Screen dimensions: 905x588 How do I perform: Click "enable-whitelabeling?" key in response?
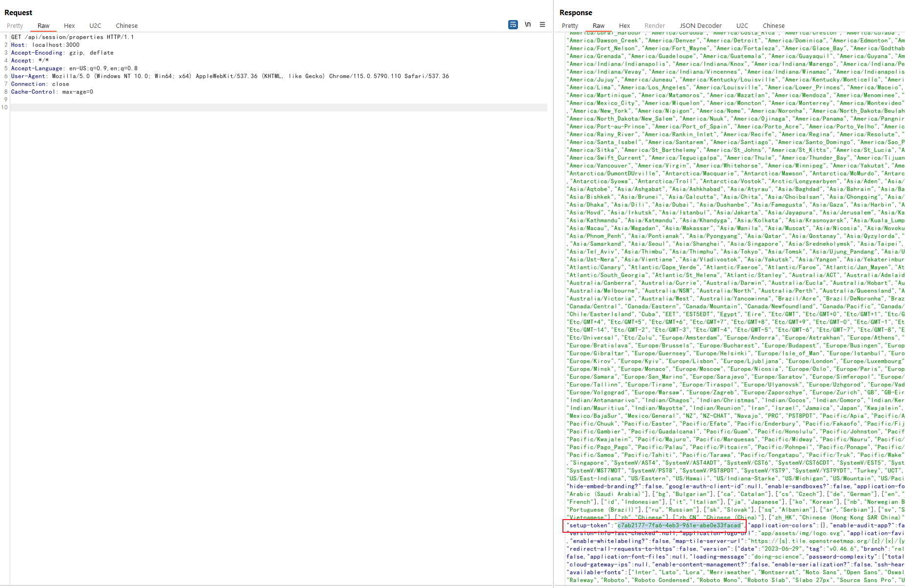[x=609, y=541]
